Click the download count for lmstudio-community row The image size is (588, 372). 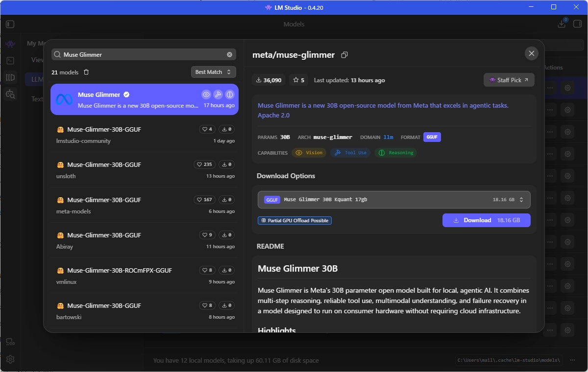pos(226,129)
